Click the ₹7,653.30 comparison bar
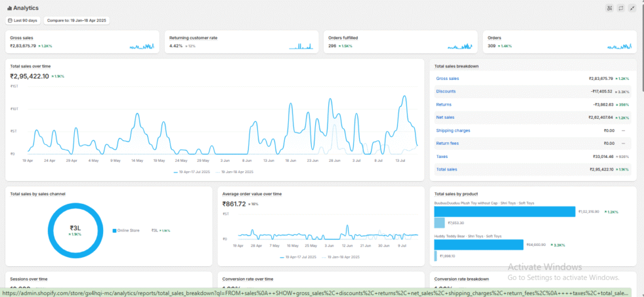Image resolution: width=644 pixels, height=297 pixels. click(x=440, y=223)
